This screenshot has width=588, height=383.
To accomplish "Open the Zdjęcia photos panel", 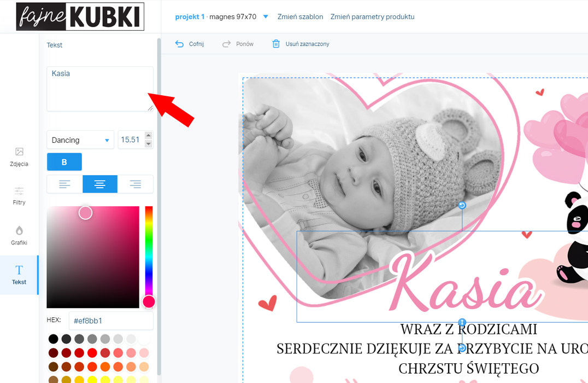I will (x=19, y=157).
